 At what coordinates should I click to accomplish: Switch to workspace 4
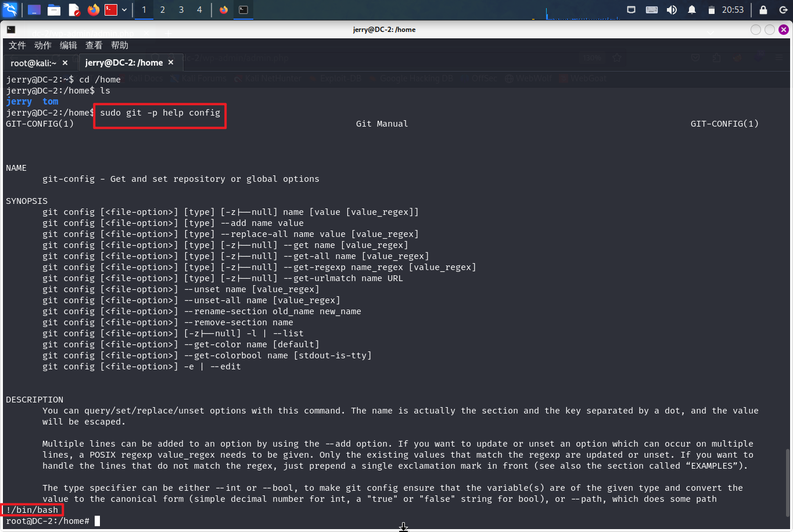(200, 10)
